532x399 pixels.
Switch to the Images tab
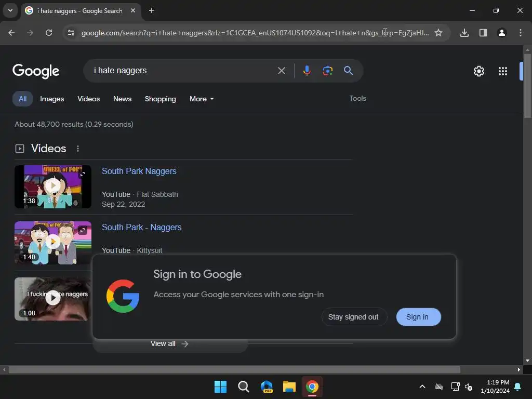pos(52,99)
